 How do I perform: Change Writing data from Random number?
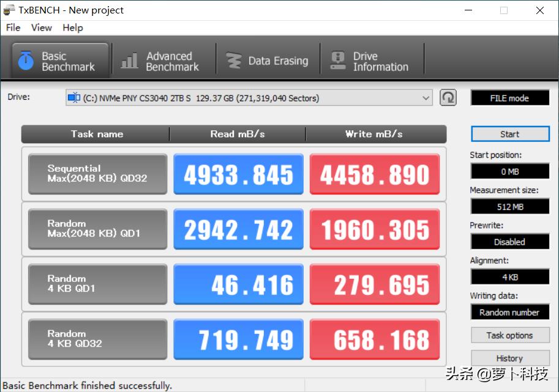pyautogui.click(x=509, y=312)
